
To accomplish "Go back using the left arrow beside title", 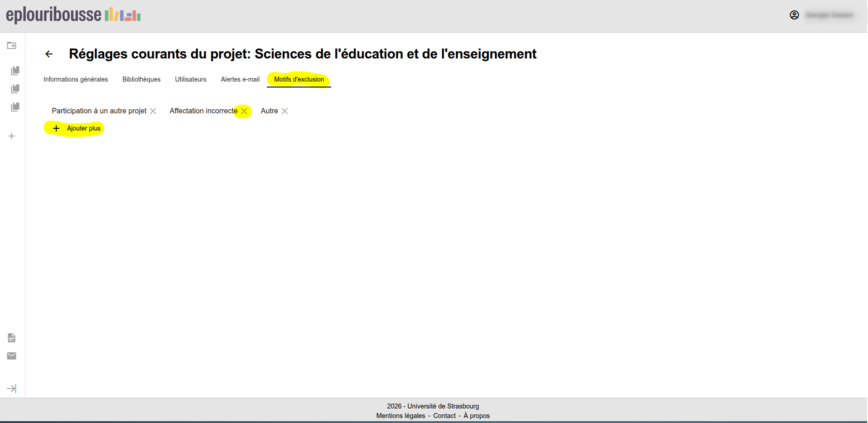I will point(49,54).
